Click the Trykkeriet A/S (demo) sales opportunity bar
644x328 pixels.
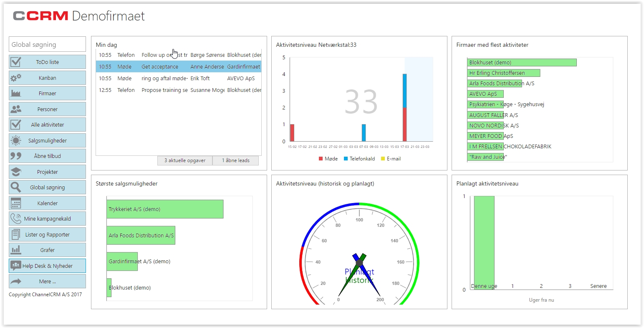[165, 209]
